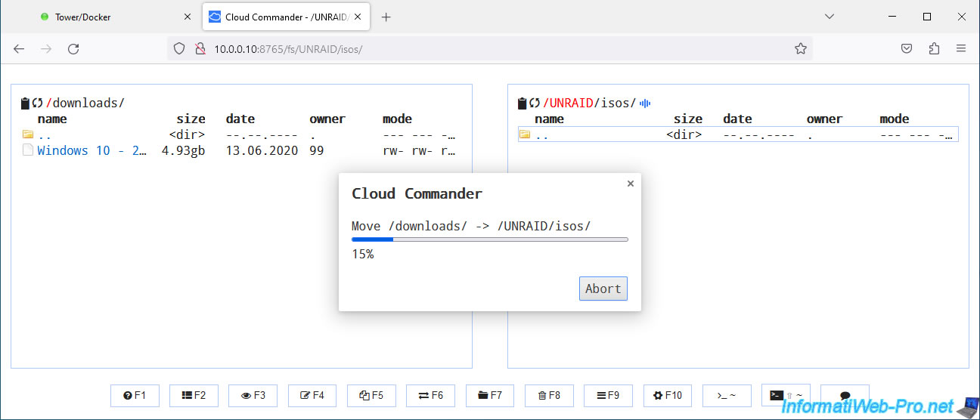Screen dimensions: 980x420
Task: Click the refresh icon beside /downloads/ path
Action: click(37, 103)
